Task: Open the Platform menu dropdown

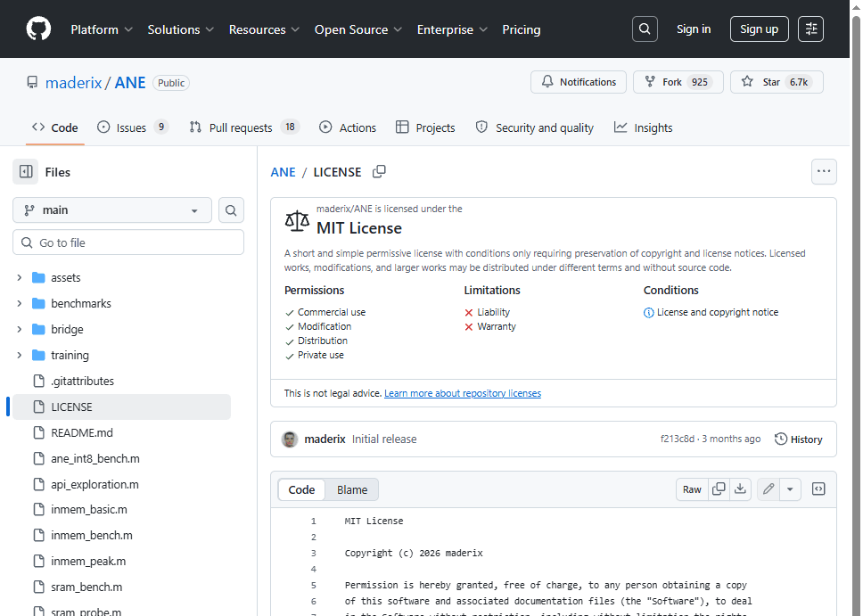Action: tap(102, 29)
